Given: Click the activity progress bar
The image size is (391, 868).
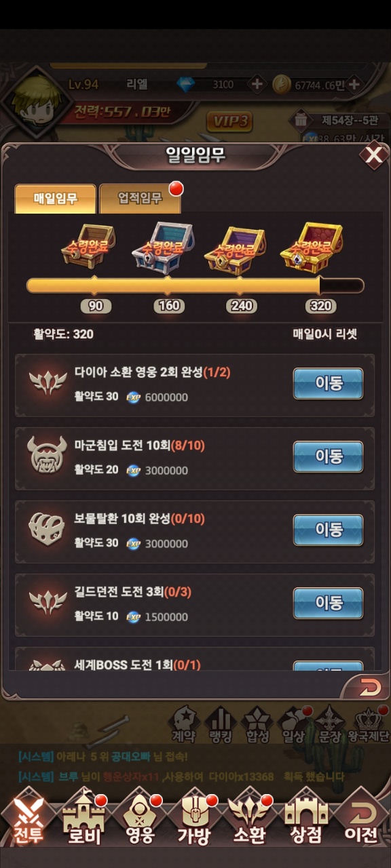Looking at the screenshot, I should (195, 285).
